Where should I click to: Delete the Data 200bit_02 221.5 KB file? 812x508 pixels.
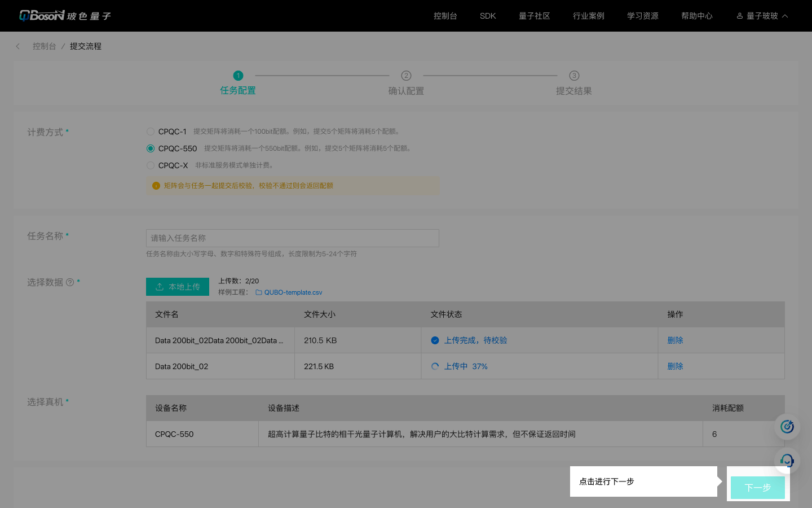pyautogui.click(x=675, y=366)
